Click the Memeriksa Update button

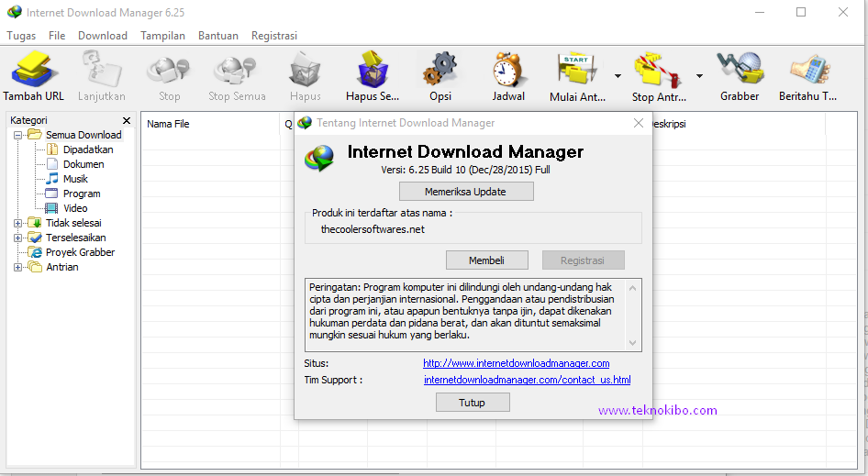pyautogui.click(x=466, y=192)
